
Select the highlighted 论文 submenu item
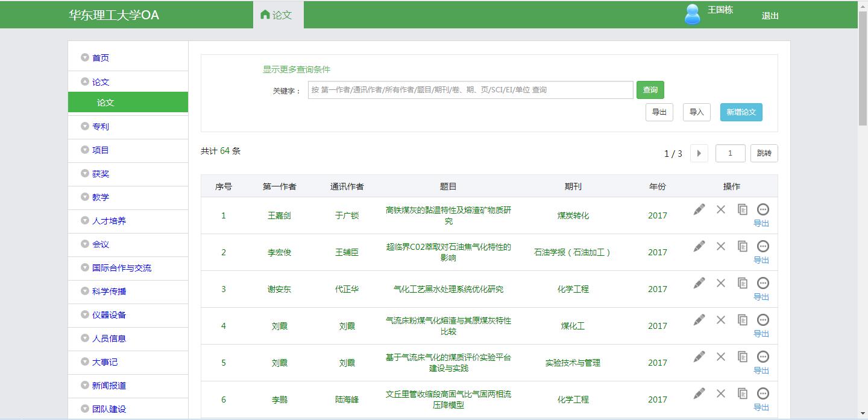[128, 103]
